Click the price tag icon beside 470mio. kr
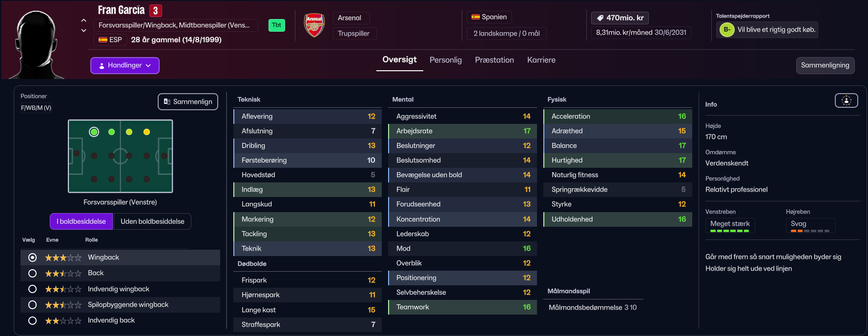This screenshot has width=868, height=336. coord(600,18)
